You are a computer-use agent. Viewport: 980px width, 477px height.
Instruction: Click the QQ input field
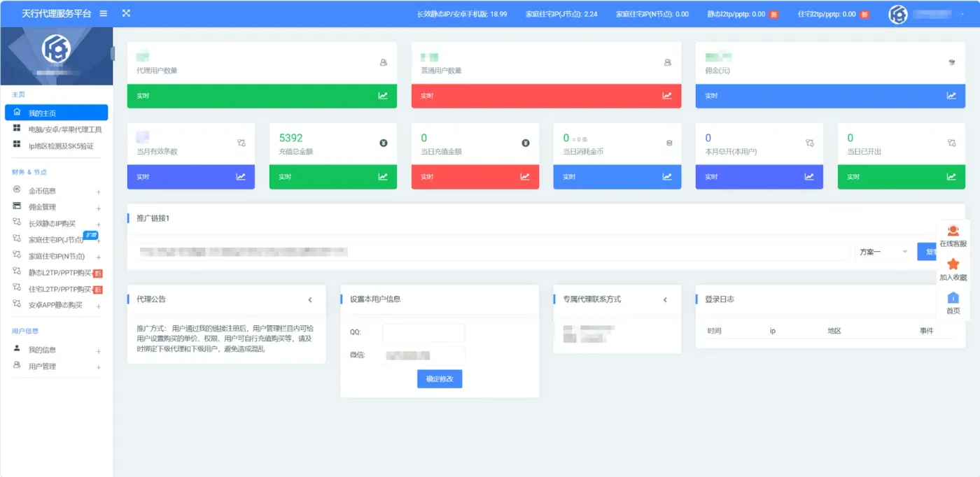tap(423, 332)
